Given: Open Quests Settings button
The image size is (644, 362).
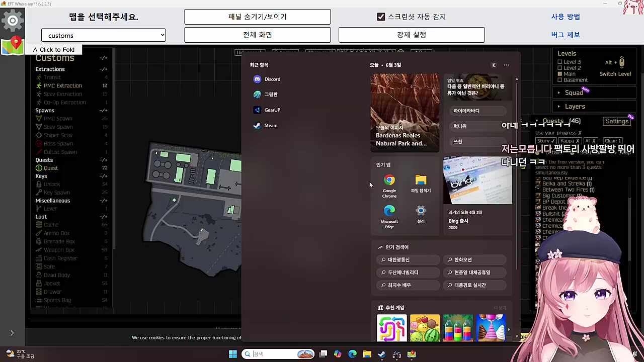Looking at the screenshot, I should click(617, 121).
